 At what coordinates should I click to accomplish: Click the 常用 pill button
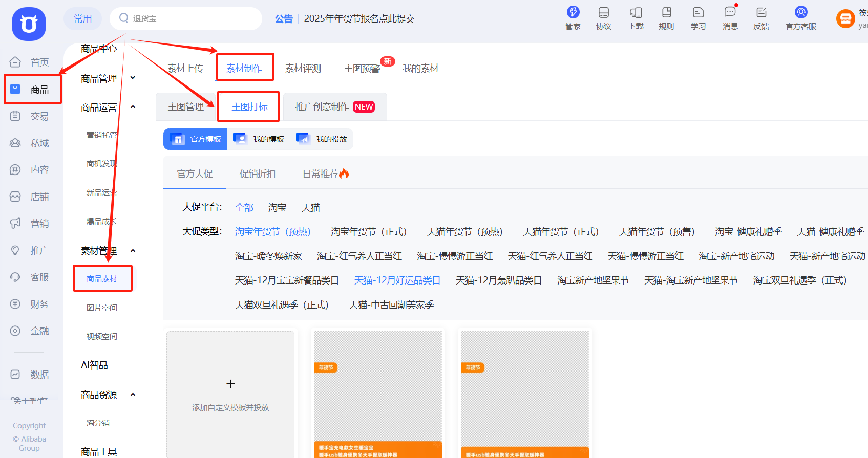tap(83, 18)
